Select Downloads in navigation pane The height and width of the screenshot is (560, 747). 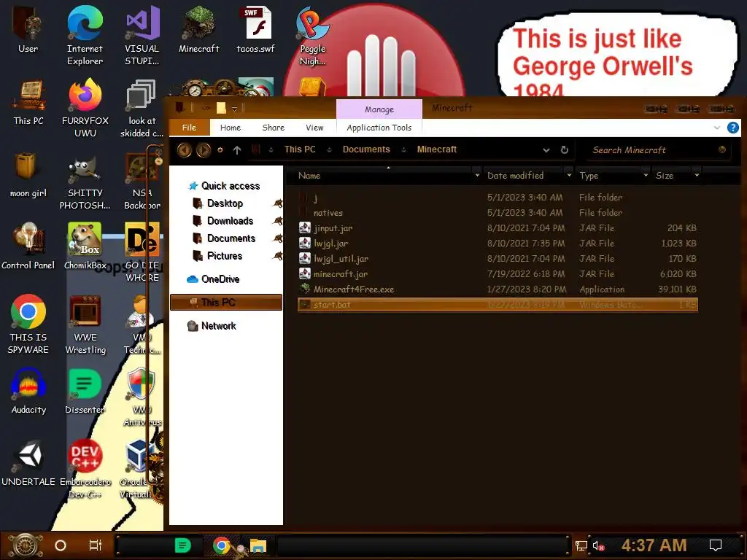[230, 221]
